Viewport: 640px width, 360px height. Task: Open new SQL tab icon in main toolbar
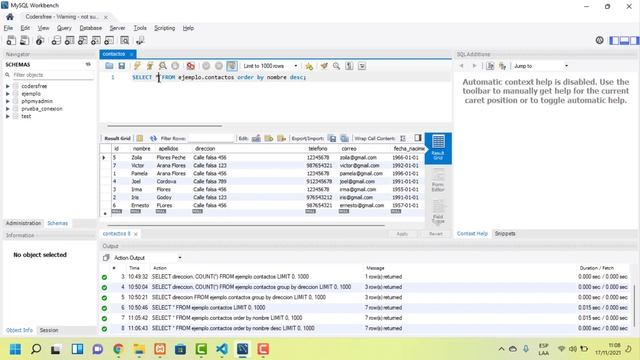pyautogui.click(x=11, y=40)
